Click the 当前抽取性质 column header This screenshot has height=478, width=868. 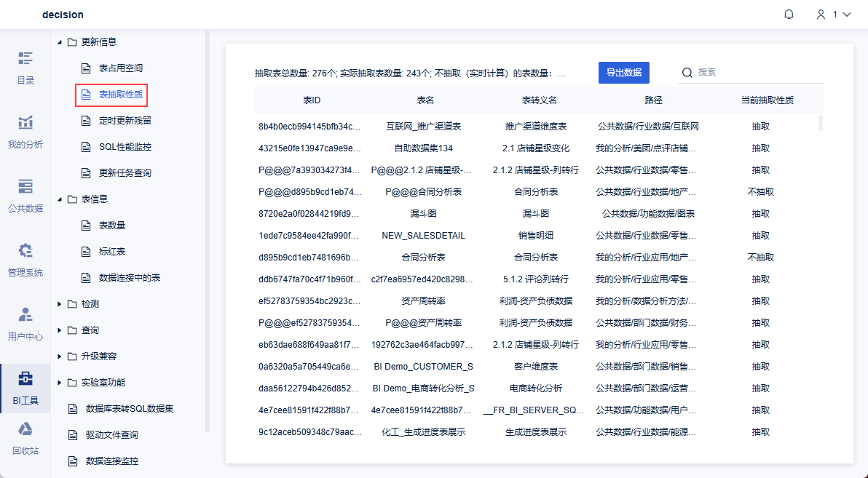(768, 100)
